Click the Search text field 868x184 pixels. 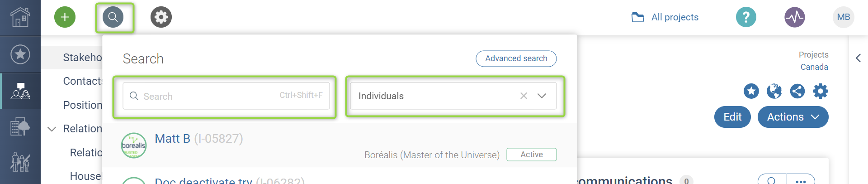tap(226, 96)
